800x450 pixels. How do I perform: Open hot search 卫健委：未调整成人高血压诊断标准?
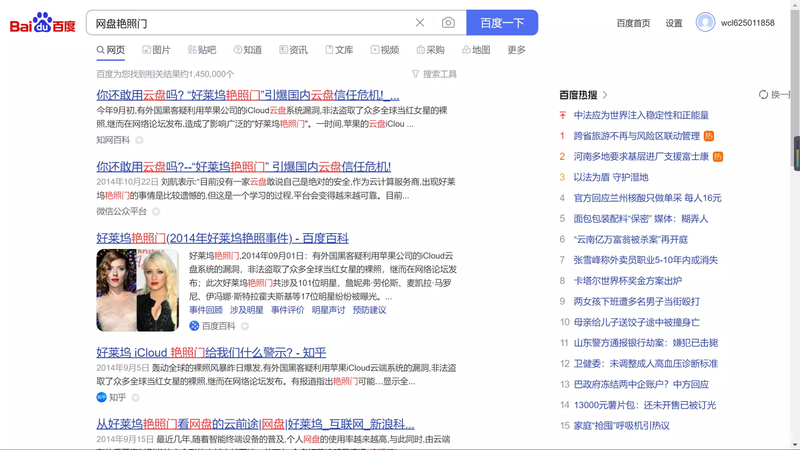pyautogui.click(x=645, y=364)
